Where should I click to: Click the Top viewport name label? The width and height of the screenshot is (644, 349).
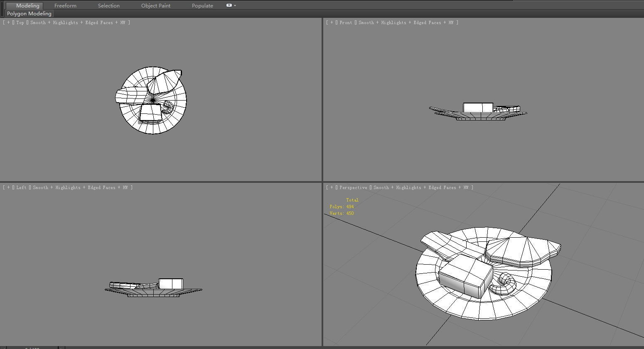point(20,23)
